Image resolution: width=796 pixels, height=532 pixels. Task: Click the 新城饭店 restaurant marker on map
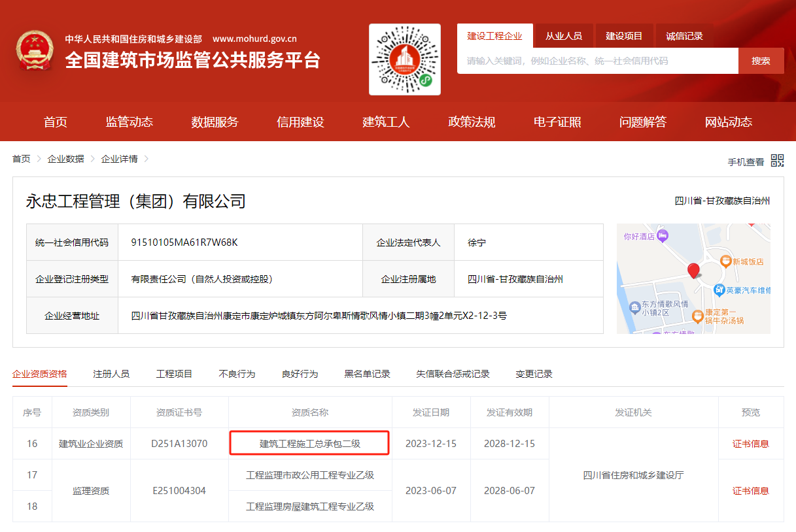tap(725, 261)
